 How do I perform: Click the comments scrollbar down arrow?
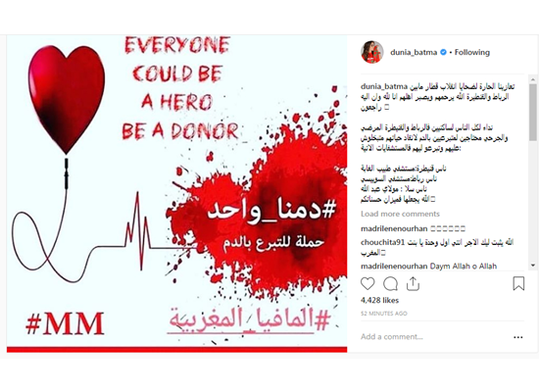point(533,266)
